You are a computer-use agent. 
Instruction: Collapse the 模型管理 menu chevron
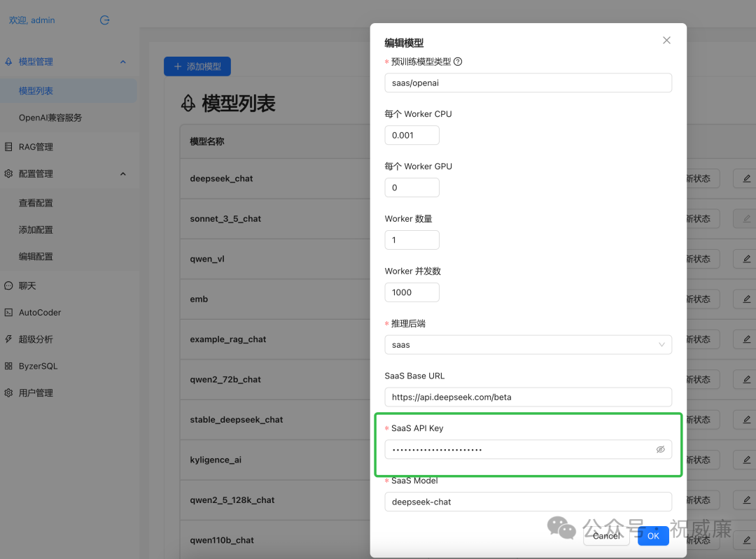pyautogui.click(x=123, y=62)
